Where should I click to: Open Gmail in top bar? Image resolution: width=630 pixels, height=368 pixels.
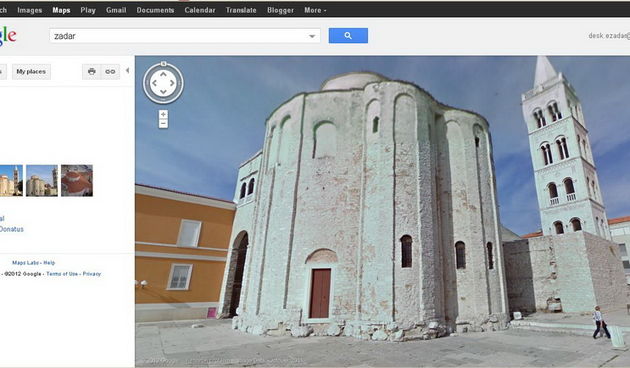pyautogui.click(x=116, y=10)
